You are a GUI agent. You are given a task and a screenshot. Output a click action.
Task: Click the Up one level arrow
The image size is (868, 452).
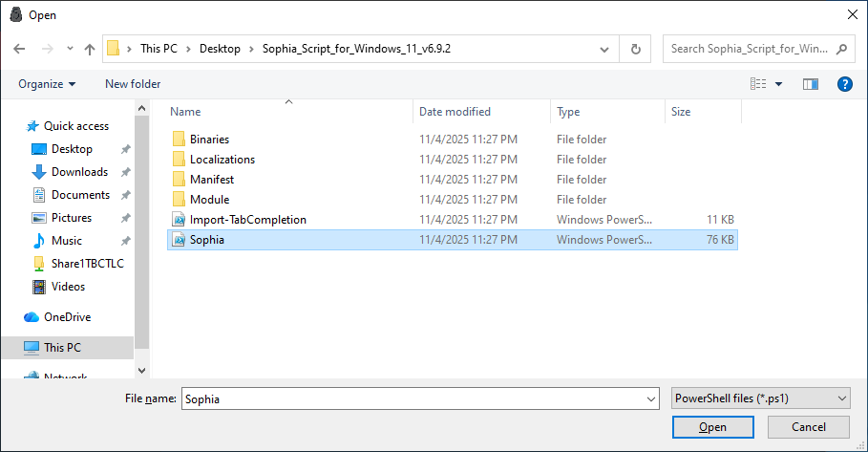click(90, 49)
